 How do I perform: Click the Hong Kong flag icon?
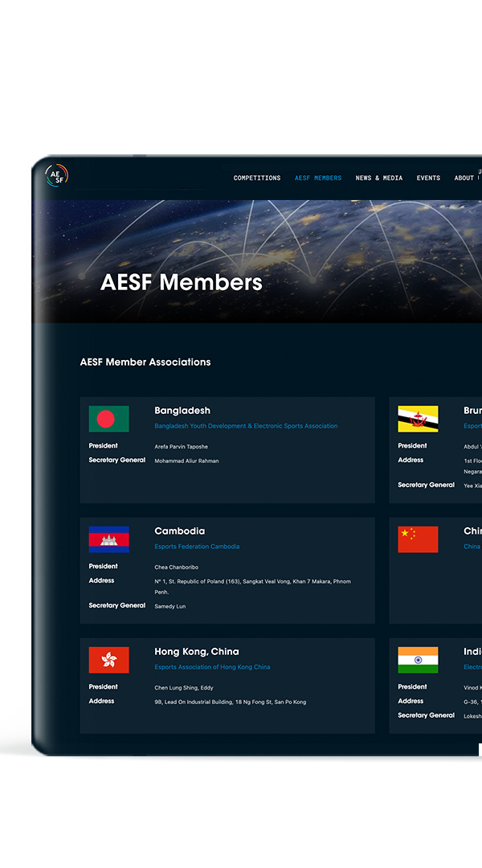coord(109,660)
